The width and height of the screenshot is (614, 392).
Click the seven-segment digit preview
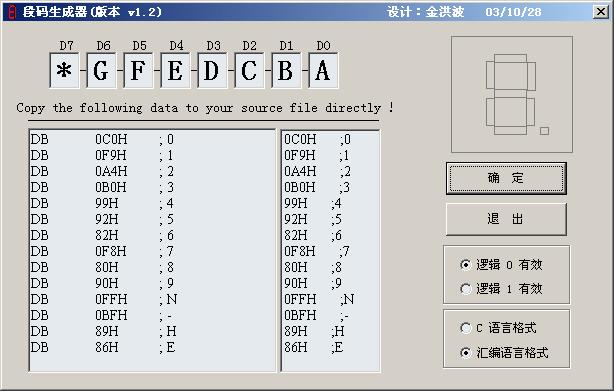[511, 94]
